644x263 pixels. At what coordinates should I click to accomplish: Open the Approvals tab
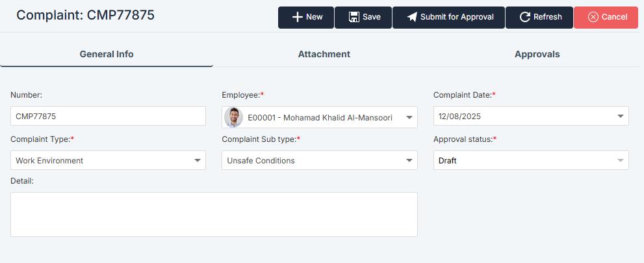pos(537,54)
